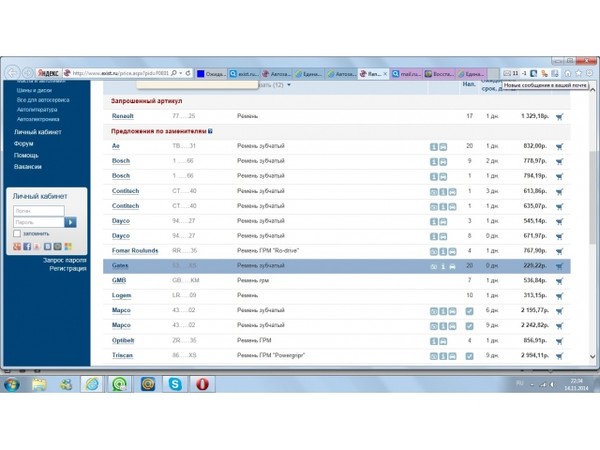Open Skype from the taskbar
Image resolution: width=600 pixels, height=450 pixels.
point(175,384)
